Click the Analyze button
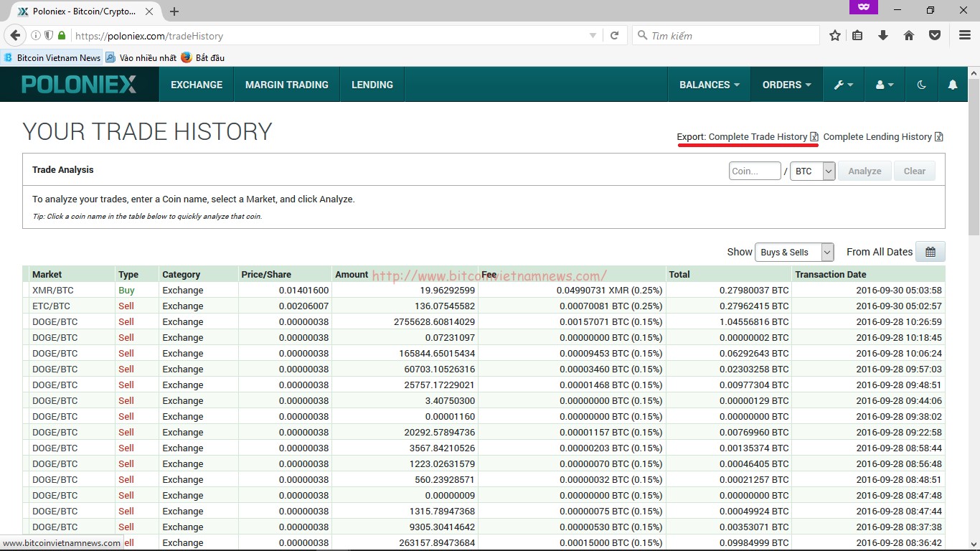 coord(864,171)
